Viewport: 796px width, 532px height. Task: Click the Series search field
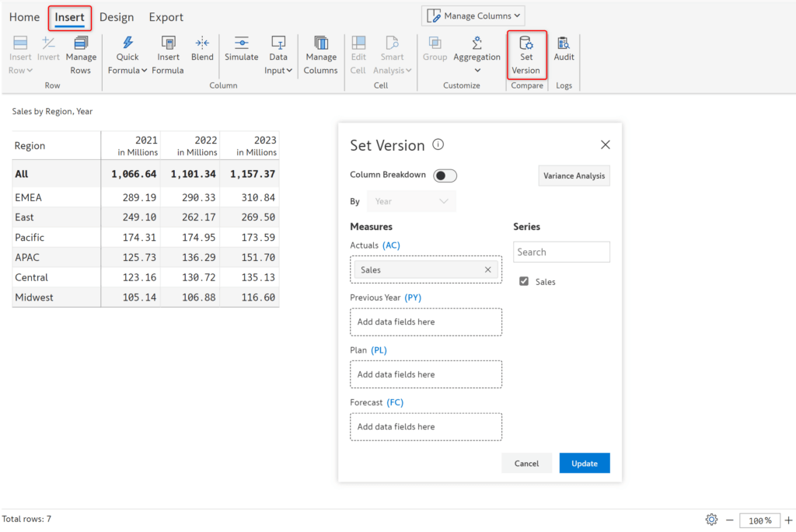[x=561, y=252]
